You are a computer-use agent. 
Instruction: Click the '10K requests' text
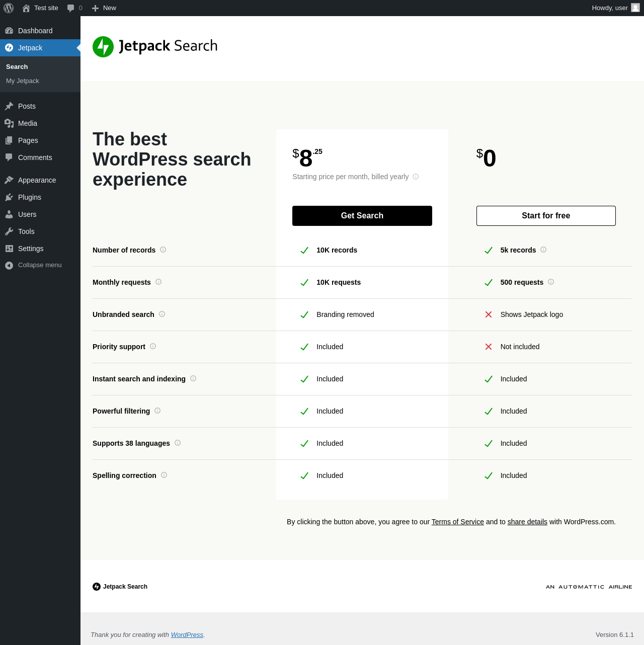pyautogui.click(x=339, y=282)
